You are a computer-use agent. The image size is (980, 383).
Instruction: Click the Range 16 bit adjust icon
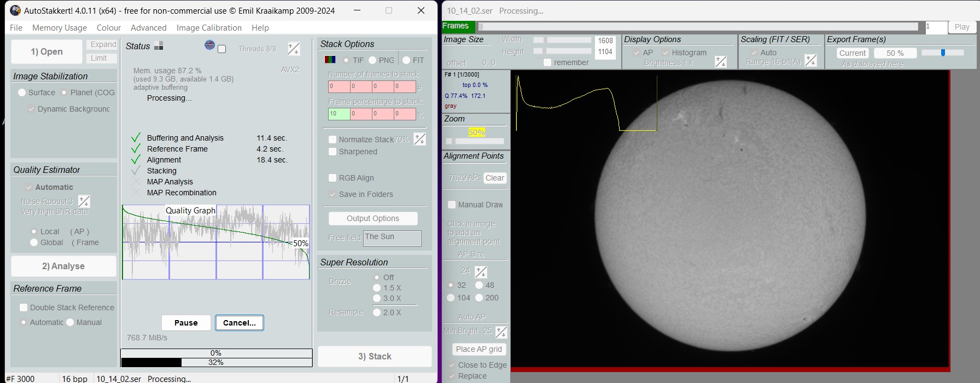point(810,60)
